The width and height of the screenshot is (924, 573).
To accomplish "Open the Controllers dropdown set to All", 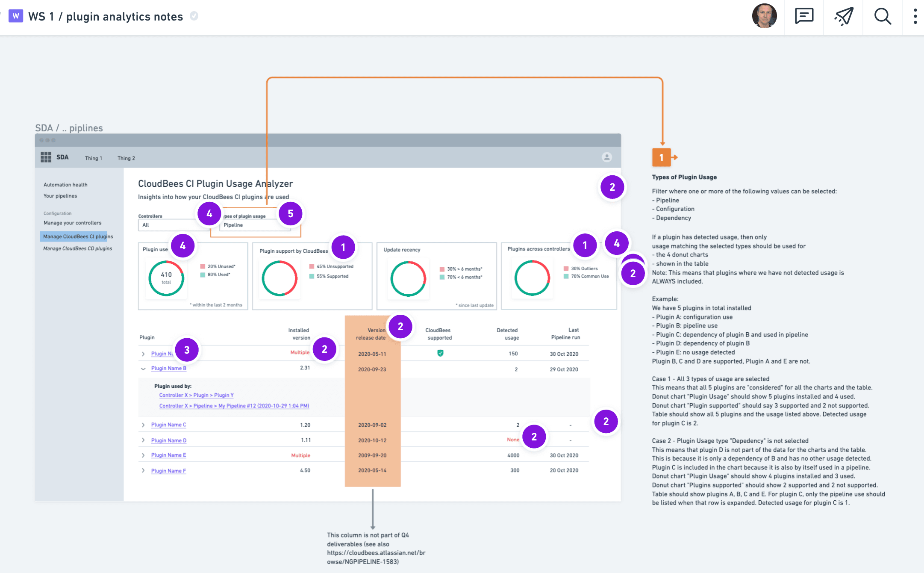I will pyautogui.click(x=173, y=225).
